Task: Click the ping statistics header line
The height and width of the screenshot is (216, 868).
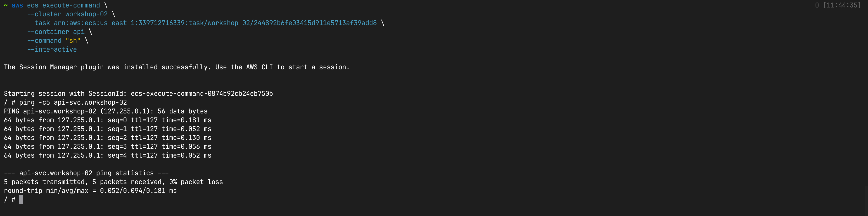Action: coord(86,173)
